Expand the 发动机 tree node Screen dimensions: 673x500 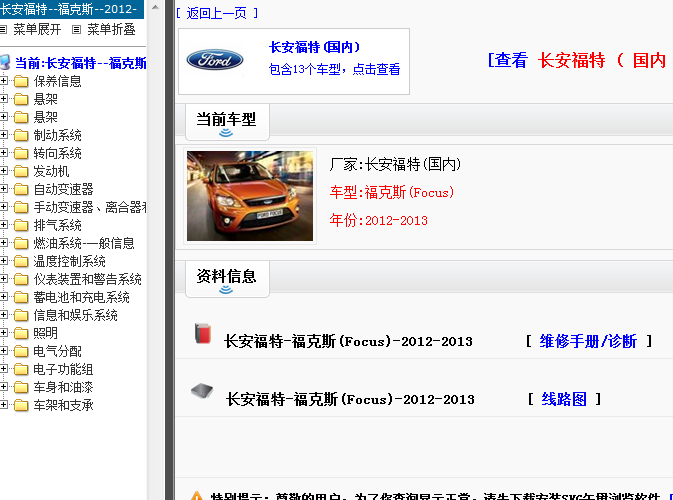[3, 171]
